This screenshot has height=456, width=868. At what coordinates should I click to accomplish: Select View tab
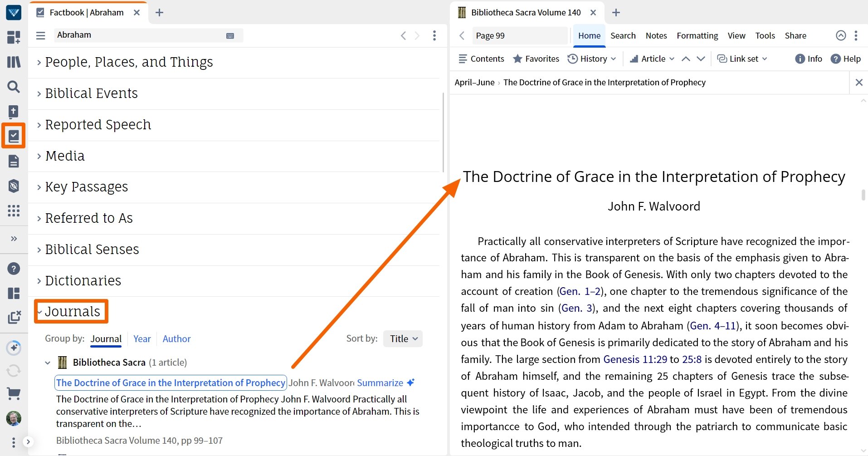click(x=736, y=36)
